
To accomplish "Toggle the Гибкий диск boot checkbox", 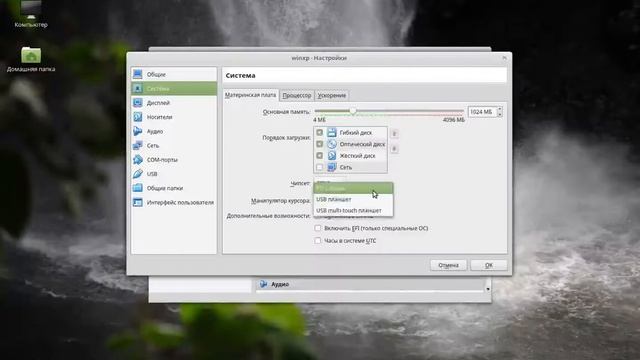I will point(320,133).
